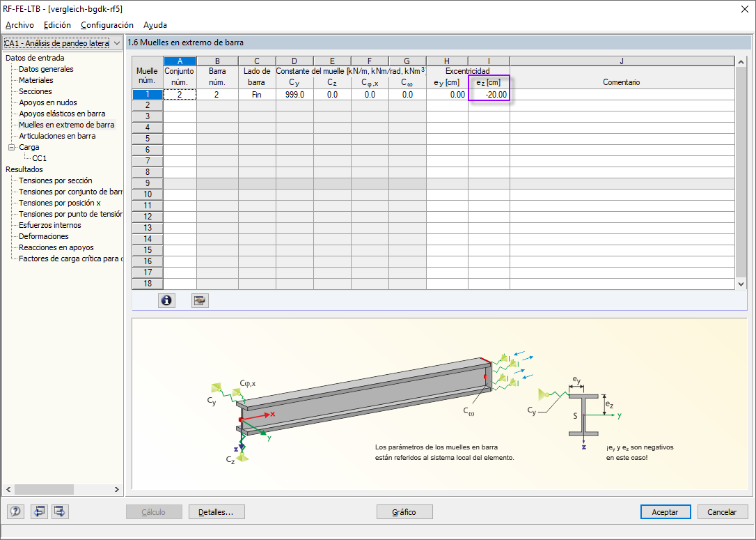Open Esfuerzos internos results
This screenshot has width=756, height=540.
coord(50,225)
